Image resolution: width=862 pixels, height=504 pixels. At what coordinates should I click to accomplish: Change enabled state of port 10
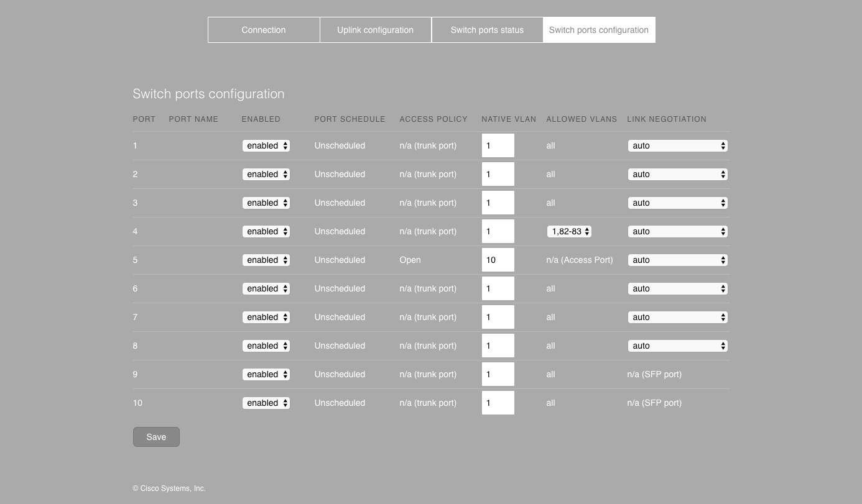[x=266, y=403]
